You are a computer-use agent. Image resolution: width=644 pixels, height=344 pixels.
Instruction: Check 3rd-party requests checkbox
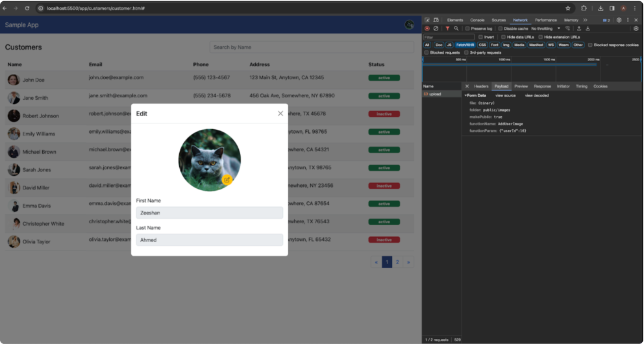pos(466,53)
